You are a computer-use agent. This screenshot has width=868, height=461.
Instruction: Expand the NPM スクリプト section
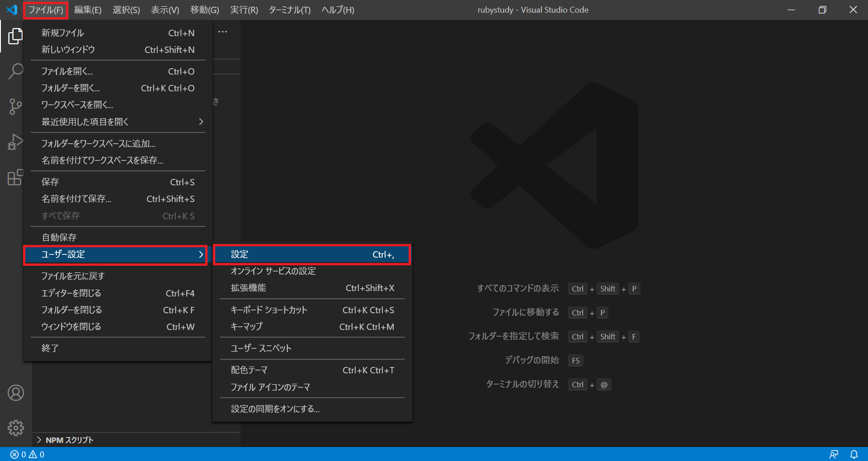pyautogui.click(x=136, y=440)
